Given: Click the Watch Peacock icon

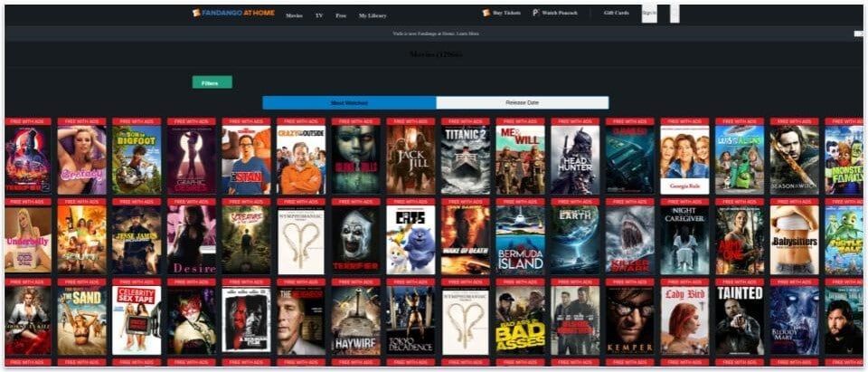Looking at the screenshot, I should 536,14.
